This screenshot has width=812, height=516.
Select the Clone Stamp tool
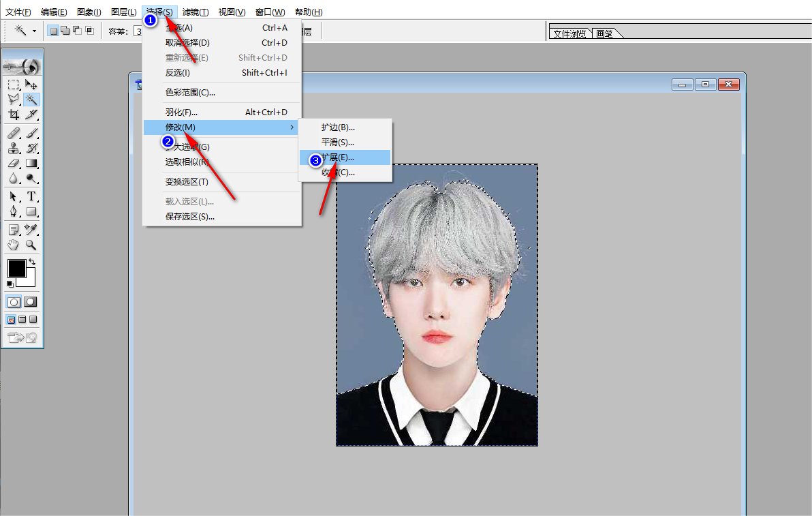[x=14, y=148]
